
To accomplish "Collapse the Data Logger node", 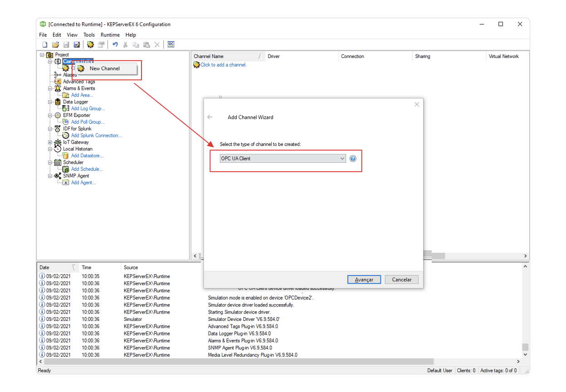I will [50, 102].
